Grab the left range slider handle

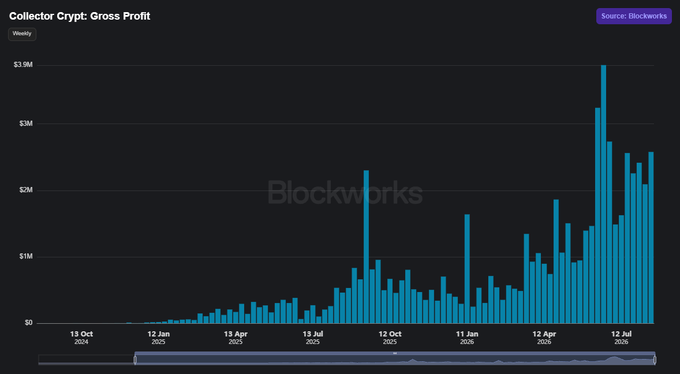pyautogui.click(x=135, y=360)
